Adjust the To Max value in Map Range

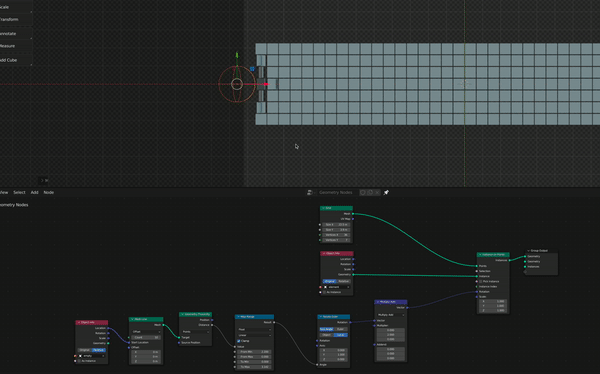pos(254,367)
